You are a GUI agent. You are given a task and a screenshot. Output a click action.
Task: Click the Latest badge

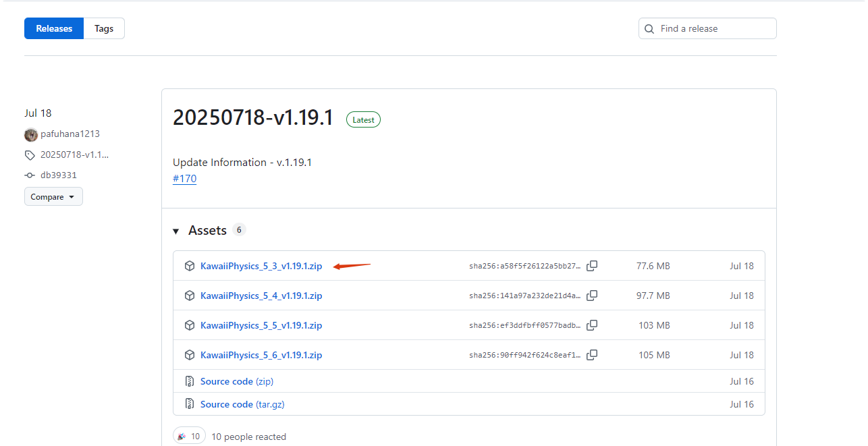click(363, 119)
